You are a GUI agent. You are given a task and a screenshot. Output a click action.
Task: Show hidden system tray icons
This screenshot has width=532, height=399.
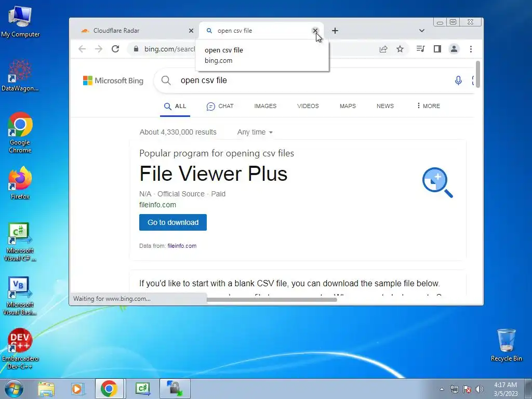(x=442, y=389)
